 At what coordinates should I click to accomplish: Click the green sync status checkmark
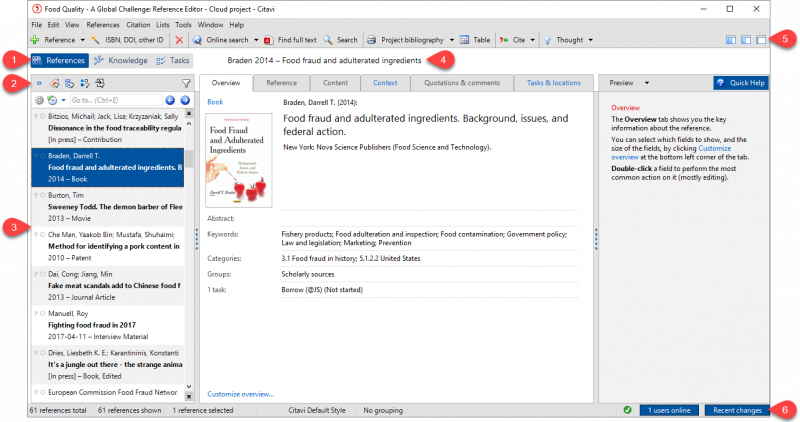point(627,410)
